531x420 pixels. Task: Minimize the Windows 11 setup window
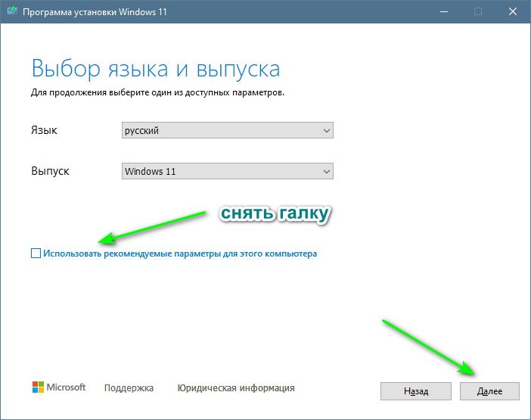coord(444,11)
